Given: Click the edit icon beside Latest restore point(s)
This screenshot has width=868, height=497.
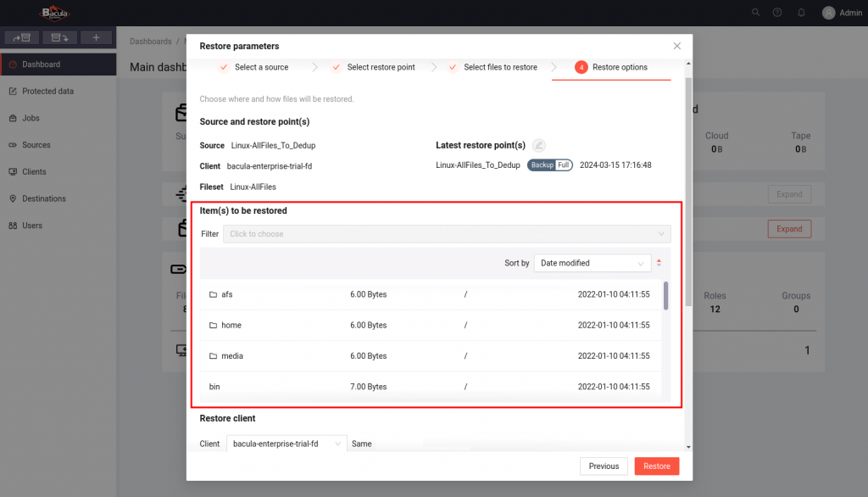Looking at the screenshot, I should pos(539,145).
